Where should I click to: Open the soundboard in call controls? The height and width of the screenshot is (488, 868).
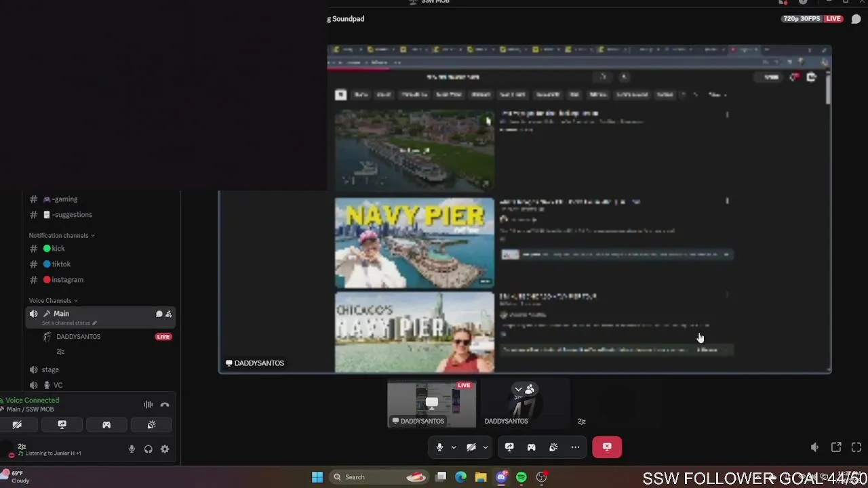point(553,447)
